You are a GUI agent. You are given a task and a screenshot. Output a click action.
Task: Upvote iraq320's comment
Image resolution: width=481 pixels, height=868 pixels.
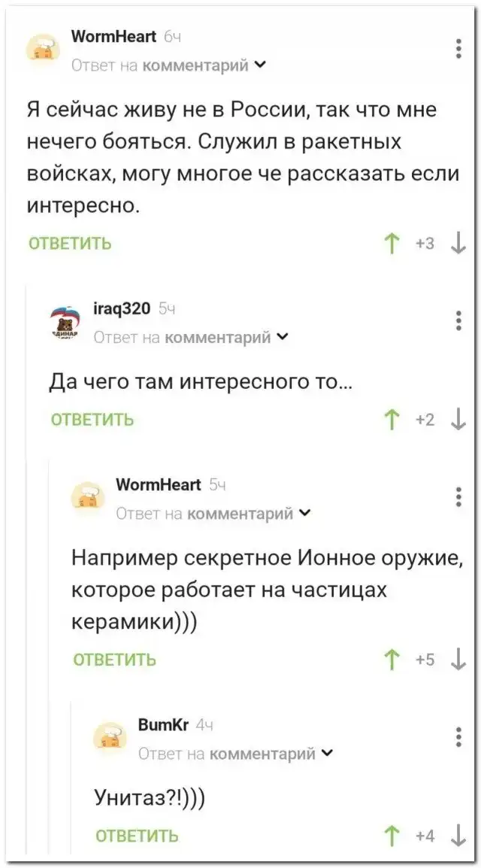pyautogui.click(x=390, y=420)
